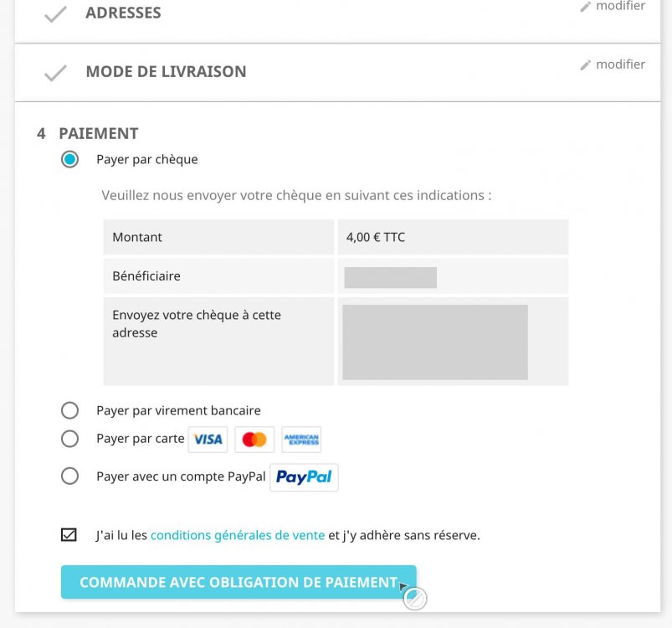Image resolution: width=672 pixels, height=628 pixels.
Task: Select Payer par virement bancaire
Action: [70, 410]
